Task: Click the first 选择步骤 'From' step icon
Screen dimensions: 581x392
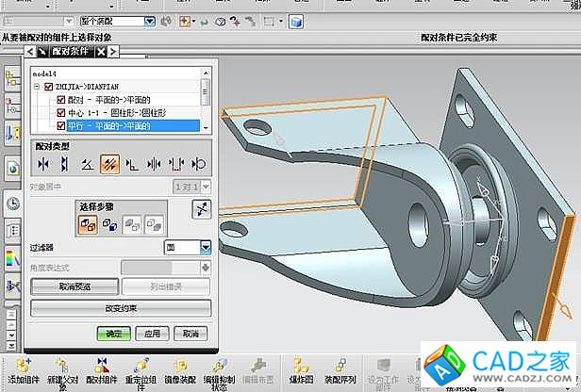Action: [88, 224]
